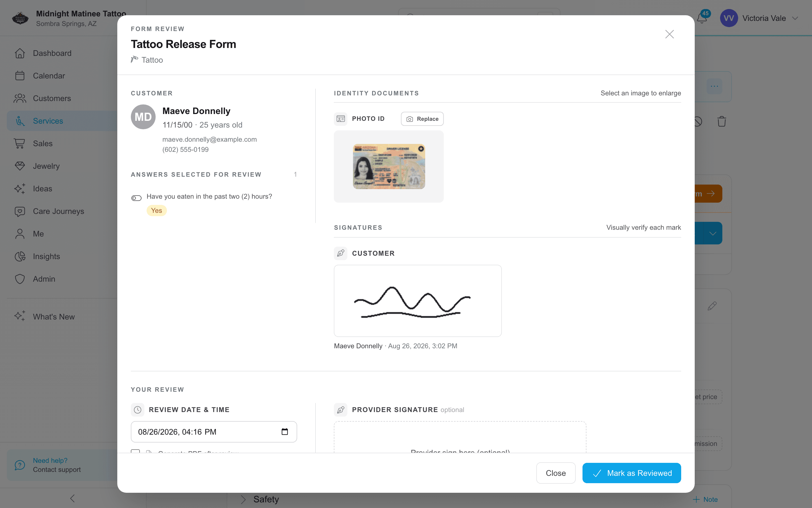Click the arrow on the orange background button
This screenshot has height=508, width=812.
(x=710, y=194)
